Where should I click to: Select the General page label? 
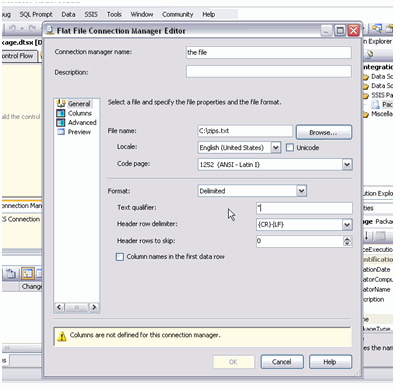pyautogui.click(x=79, y=104)
